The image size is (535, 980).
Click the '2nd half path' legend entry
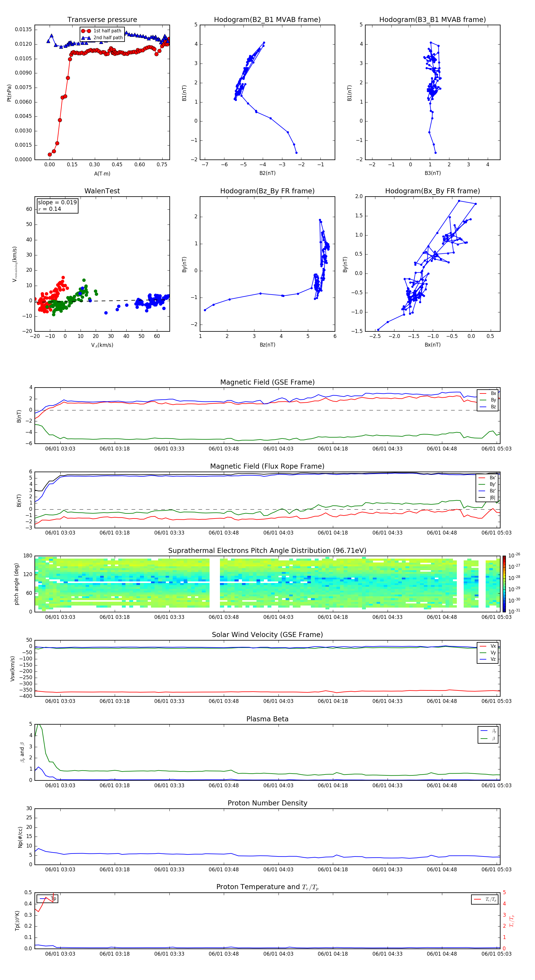point(102,38)
